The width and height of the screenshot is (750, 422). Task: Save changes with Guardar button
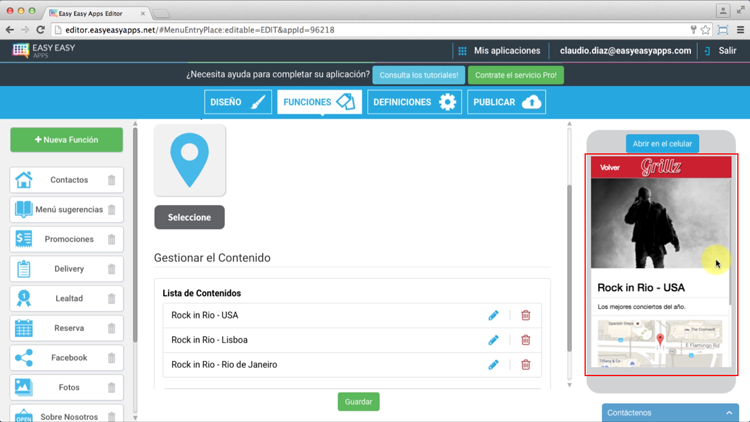(x=358, y=401)
